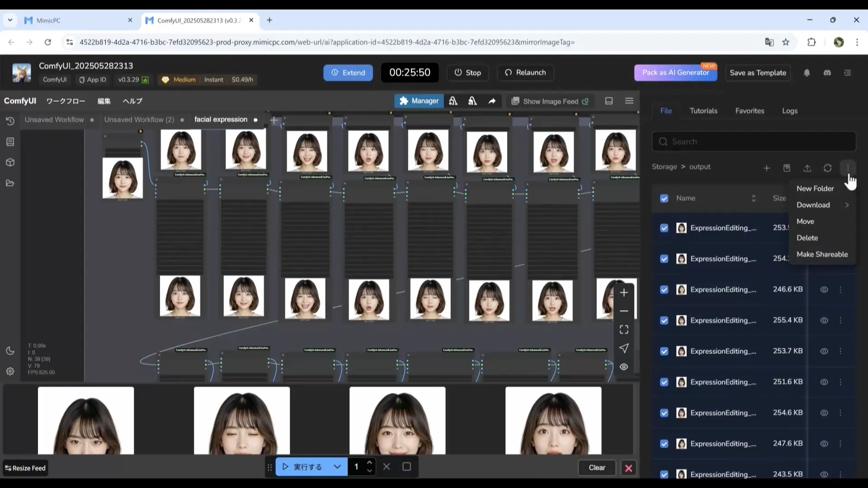Viewport: 868px width, 488px height.
Task: Click the upload icon in the output panel
Action: point(807,168)
